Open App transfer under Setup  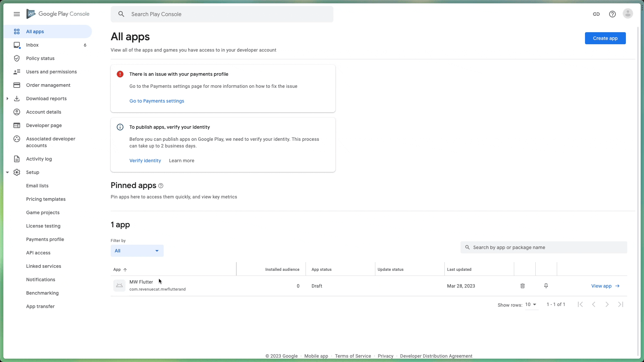click(40, 306)
